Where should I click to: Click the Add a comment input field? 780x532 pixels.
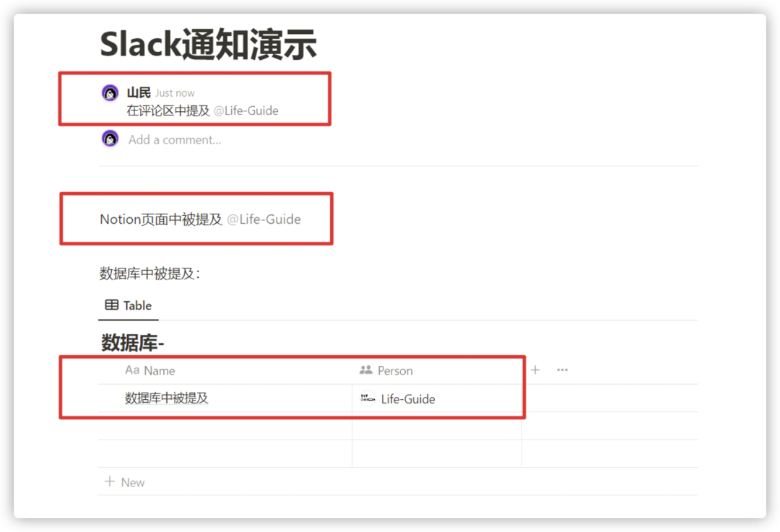(x=175, y=139)
